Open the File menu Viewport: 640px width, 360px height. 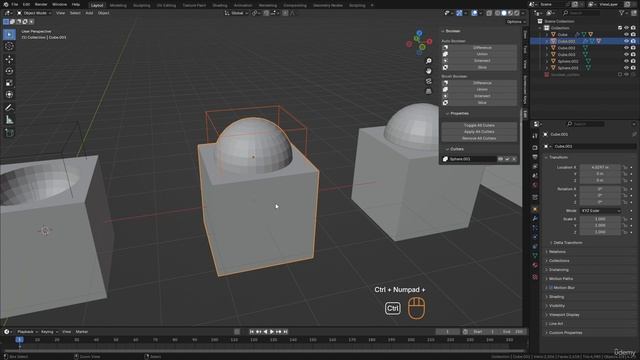(15, 4)
